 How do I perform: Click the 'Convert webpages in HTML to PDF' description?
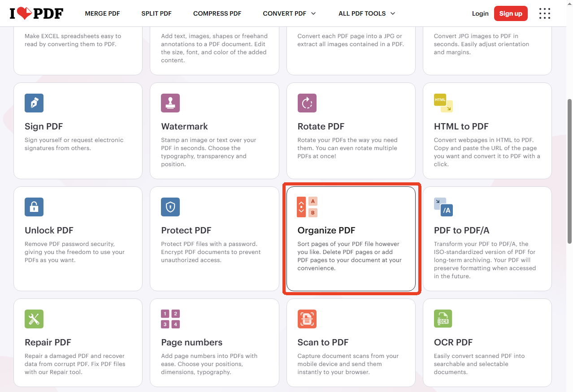[x=487, y=152]
